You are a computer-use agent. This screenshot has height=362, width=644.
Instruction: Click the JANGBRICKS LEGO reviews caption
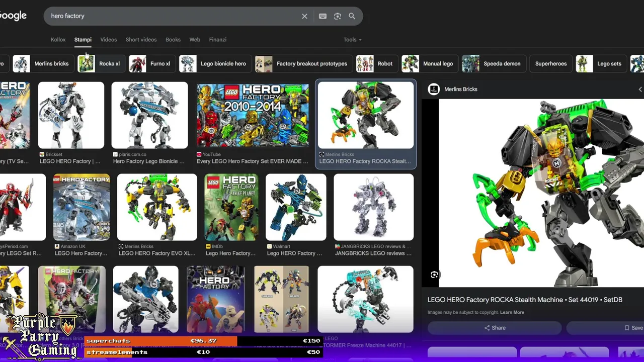coord(373,253)
